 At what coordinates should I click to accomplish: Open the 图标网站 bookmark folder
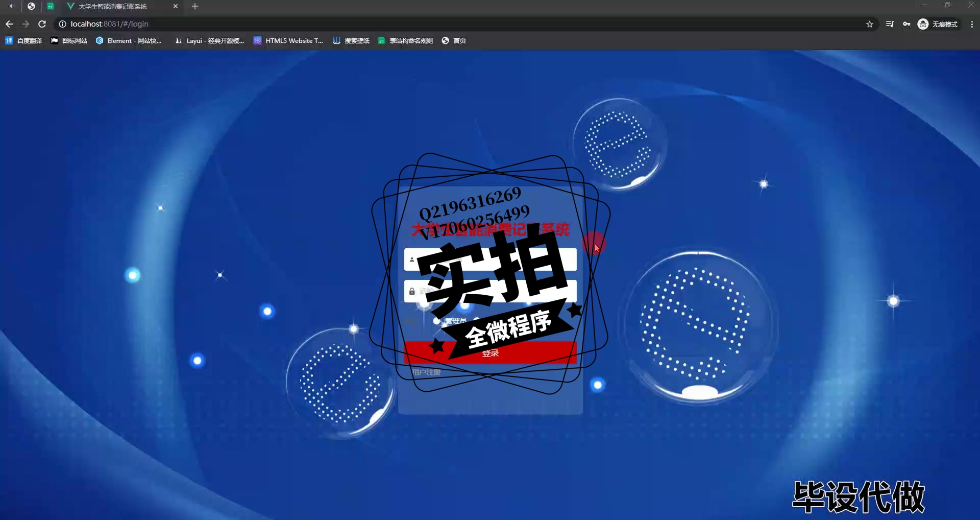coord(69,40)
